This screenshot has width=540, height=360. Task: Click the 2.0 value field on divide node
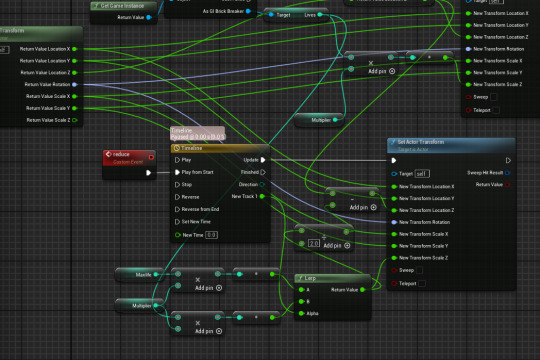314,244
